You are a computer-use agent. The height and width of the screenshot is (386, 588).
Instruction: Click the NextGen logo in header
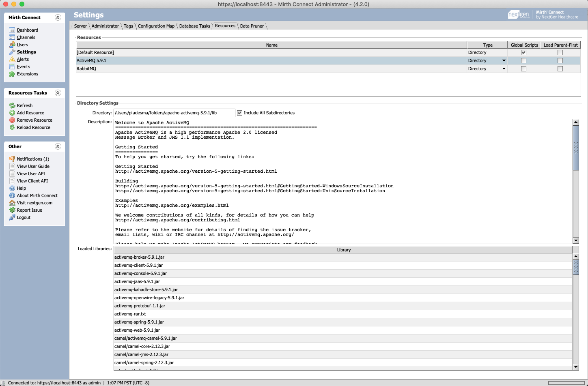click(519, 15)
